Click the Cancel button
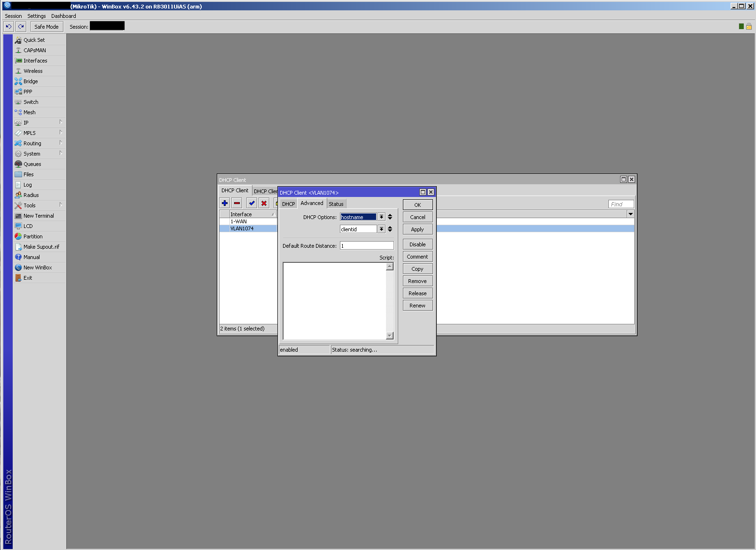The width and height of the screenshot is (756, 550). click(x=417, y=217)
